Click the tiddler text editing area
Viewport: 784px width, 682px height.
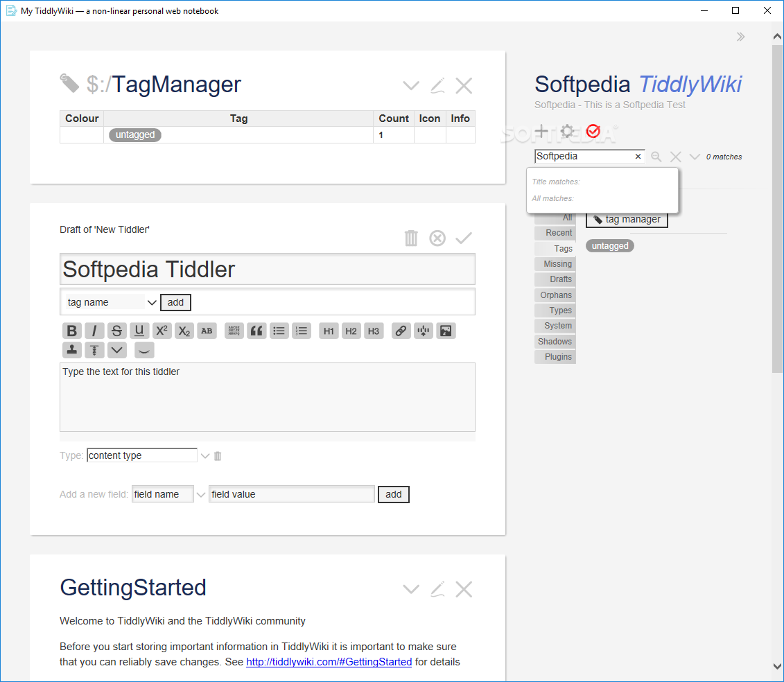(x=268, y=397)
